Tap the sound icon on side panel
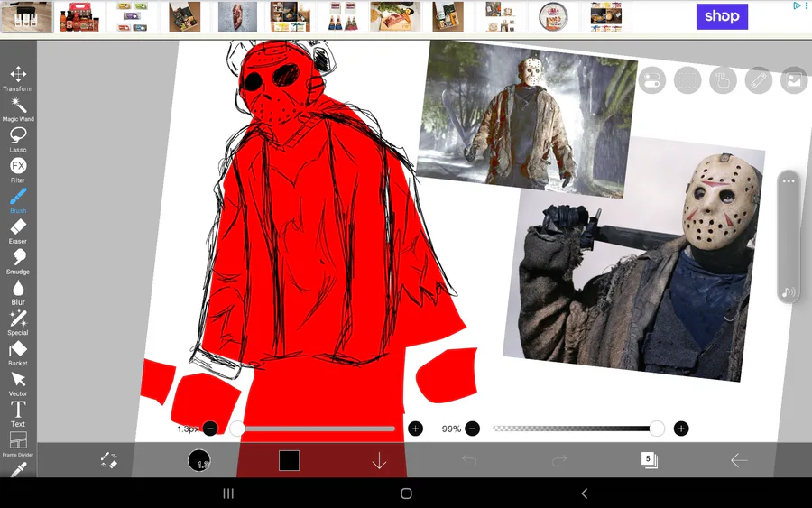This screenshot has height=508, width=812. (x=789, y=292)
